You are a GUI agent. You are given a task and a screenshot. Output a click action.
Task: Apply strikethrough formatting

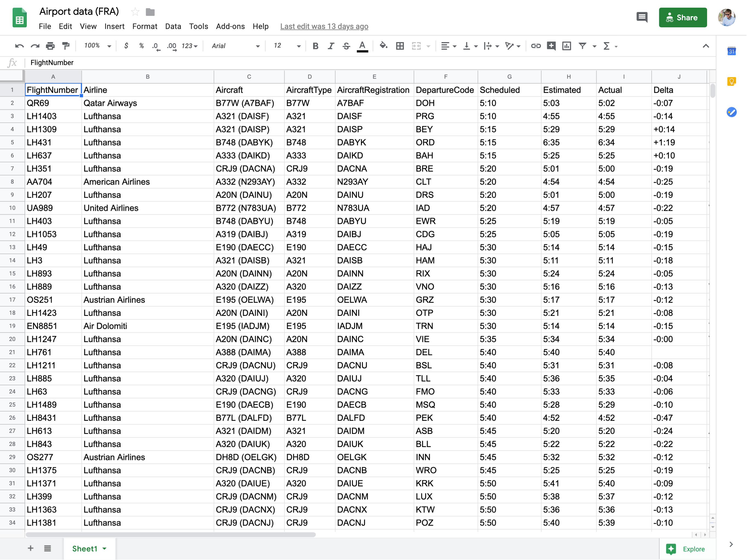pos(347,46)
